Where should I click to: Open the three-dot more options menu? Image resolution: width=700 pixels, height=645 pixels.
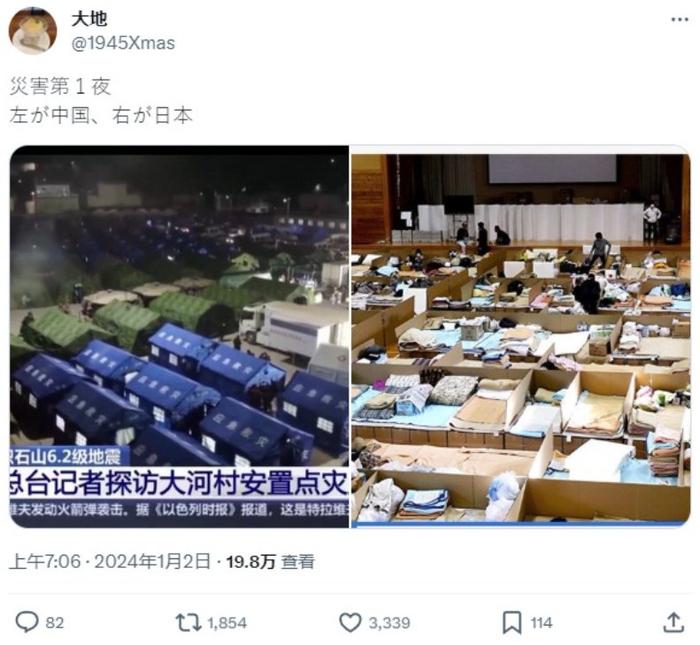click(679, 20)
